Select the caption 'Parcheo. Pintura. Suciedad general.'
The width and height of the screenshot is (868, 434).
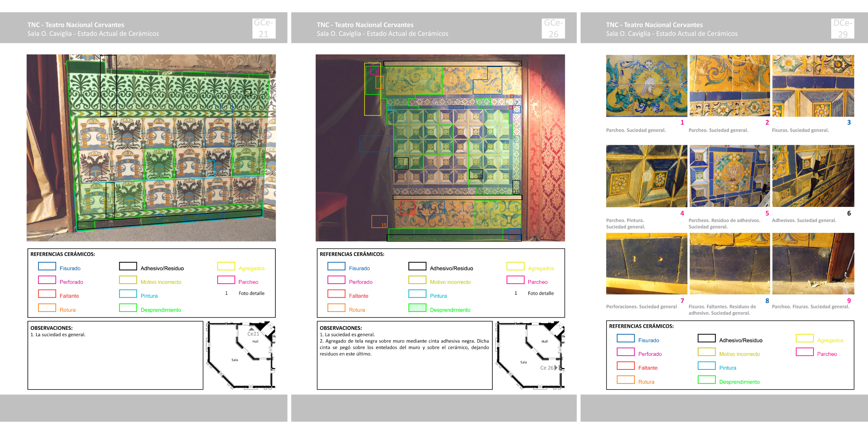(626, 224)
